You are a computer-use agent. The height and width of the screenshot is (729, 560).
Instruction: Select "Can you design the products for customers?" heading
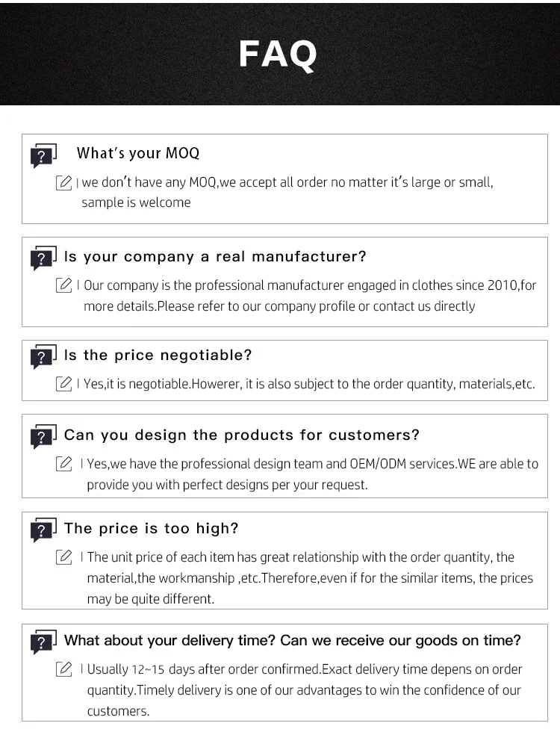tap(242, 435)
